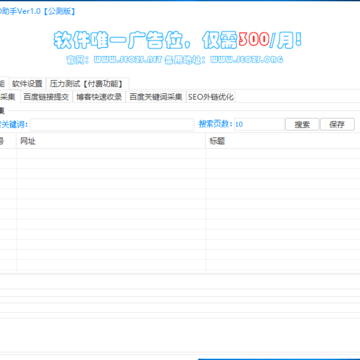Open the 博客快速收录 tab

click(99, 97)
